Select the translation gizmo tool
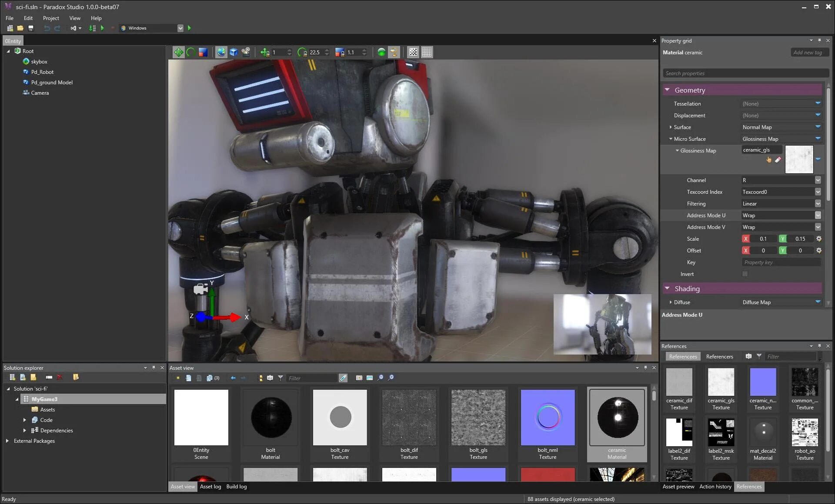The image size is (835, 504). coord(178,53)
